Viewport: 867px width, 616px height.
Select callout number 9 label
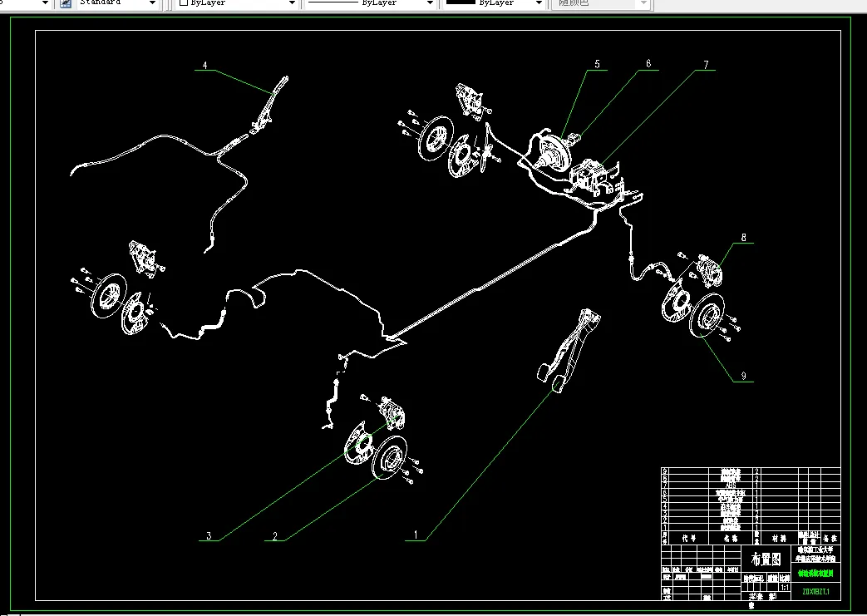tap(744, 376)
